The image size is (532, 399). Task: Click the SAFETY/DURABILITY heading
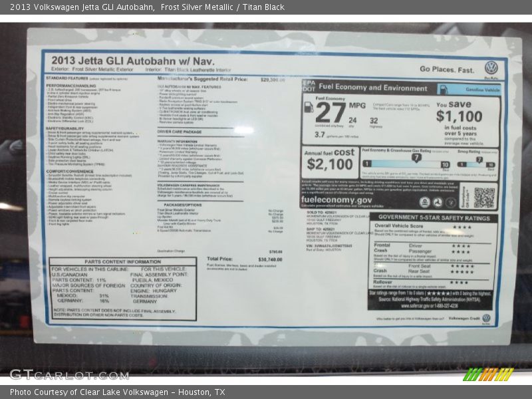(x=65, y=128)
